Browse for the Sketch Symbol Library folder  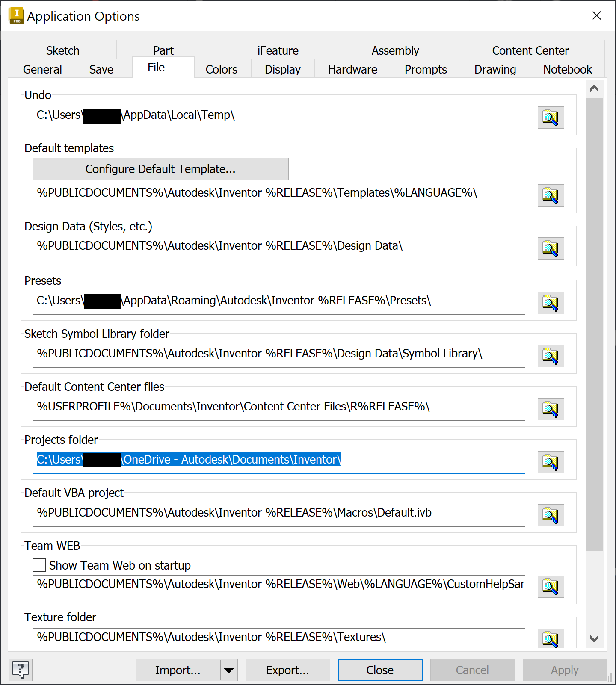click(551, 356)
